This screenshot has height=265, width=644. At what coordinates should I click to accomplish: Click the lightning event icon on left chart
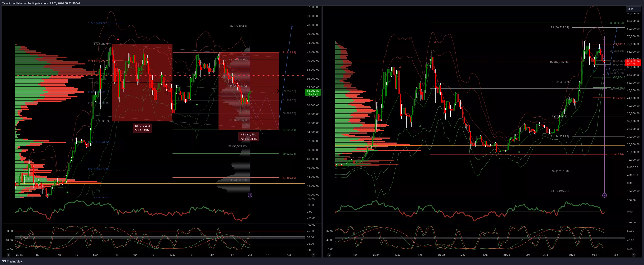coord(250,195)
